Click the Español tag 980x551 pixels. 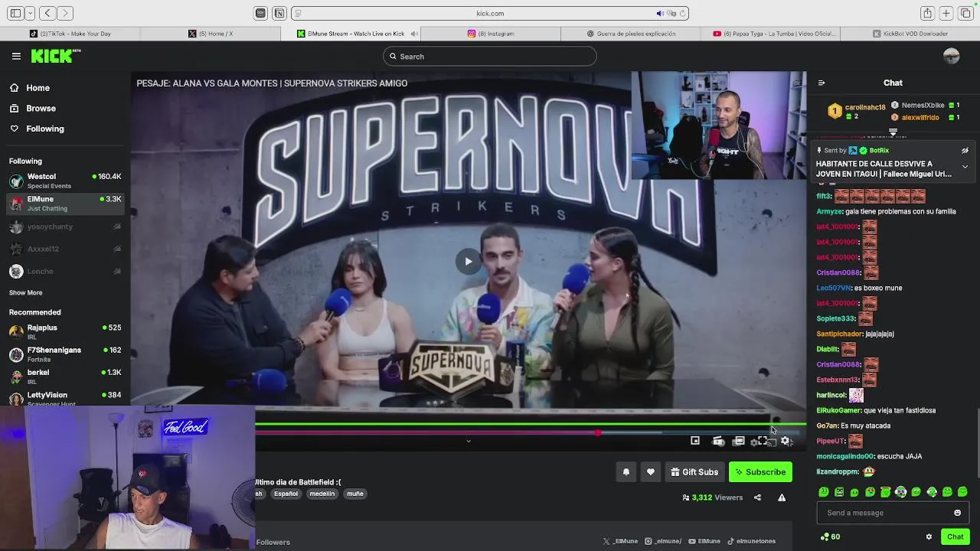tap(286, 494)
